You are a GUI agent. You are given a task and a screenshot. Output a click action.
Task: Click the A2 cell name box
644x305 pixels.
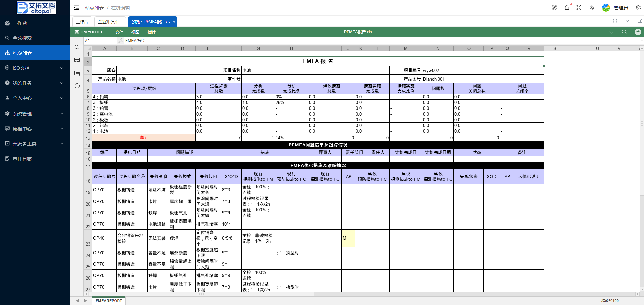click(100, 41)
